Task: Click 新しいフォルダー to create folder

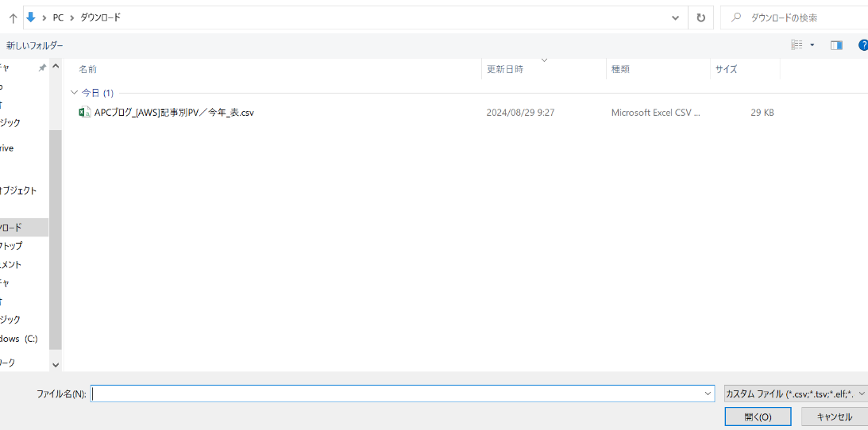Action: pyautogui.click(x=35, y=45)
